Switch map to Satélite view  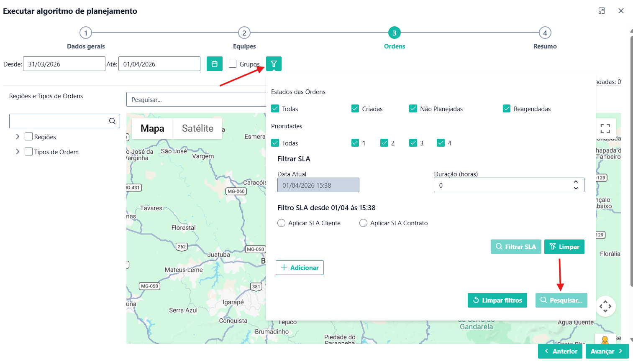[x=197, y=128]
